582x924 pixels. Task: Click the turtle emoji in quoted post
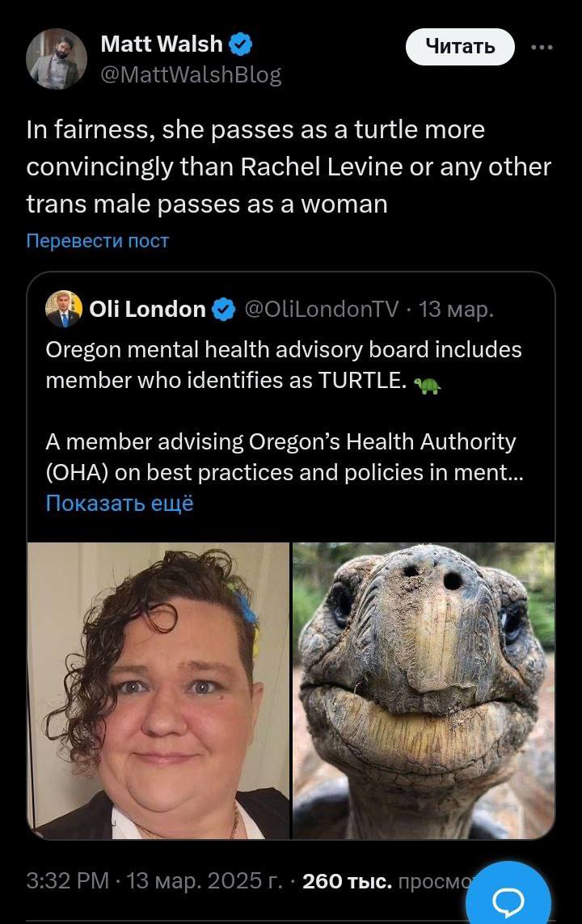pyautogui.click(x=427, y=385)
